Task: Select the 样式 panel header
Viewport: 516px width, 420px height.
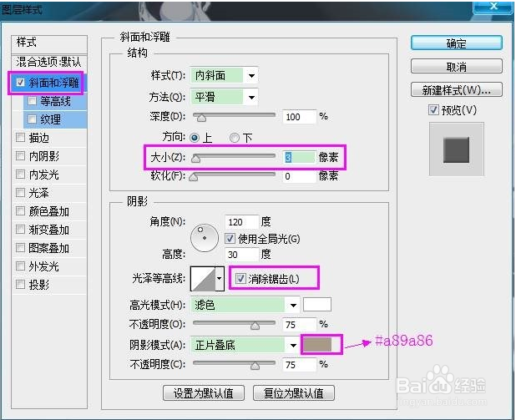Action: [x=49, y=44]
